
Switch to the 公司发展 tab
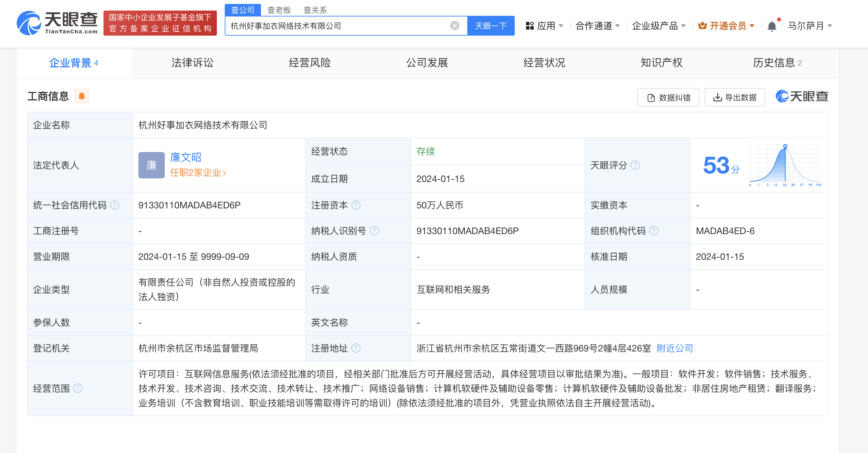click(427, 63)
